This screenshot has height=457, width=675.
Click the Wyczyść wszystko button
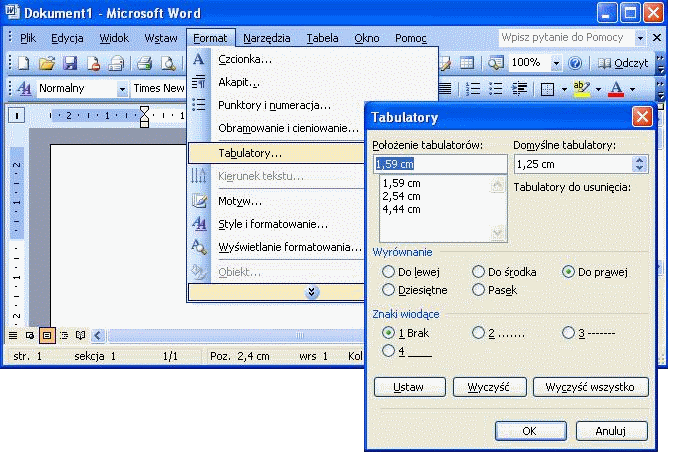coord(590,387)
